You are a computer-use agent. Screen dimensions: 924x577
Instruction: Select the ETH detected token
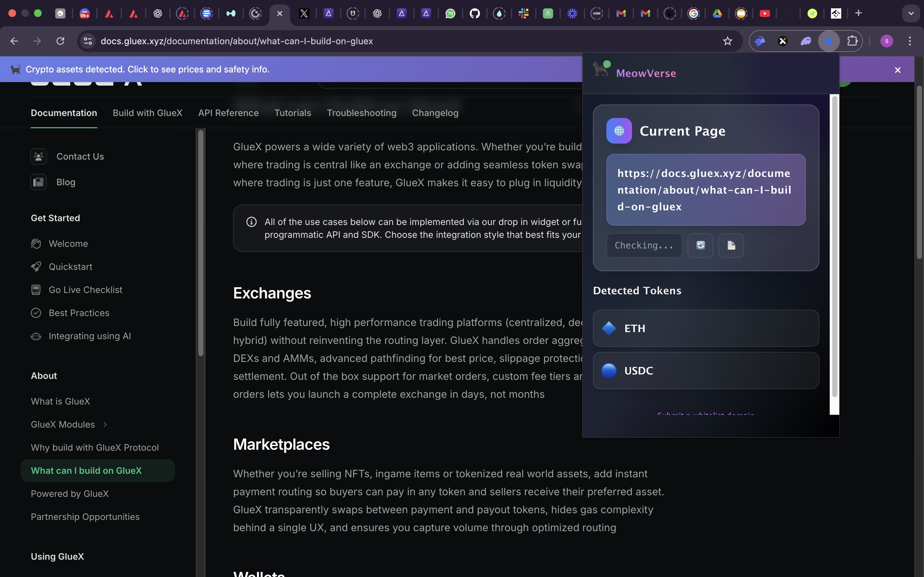coord(705,328)
